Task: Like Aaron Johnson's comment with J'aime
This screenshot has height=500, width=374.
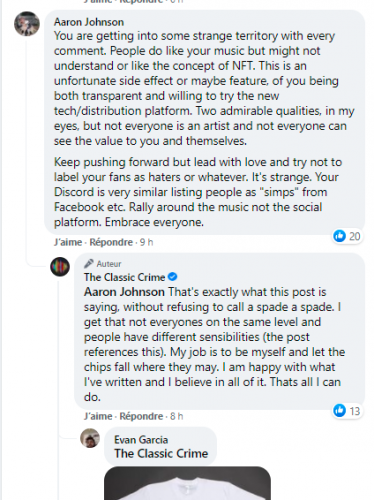Action: (68, 242)
